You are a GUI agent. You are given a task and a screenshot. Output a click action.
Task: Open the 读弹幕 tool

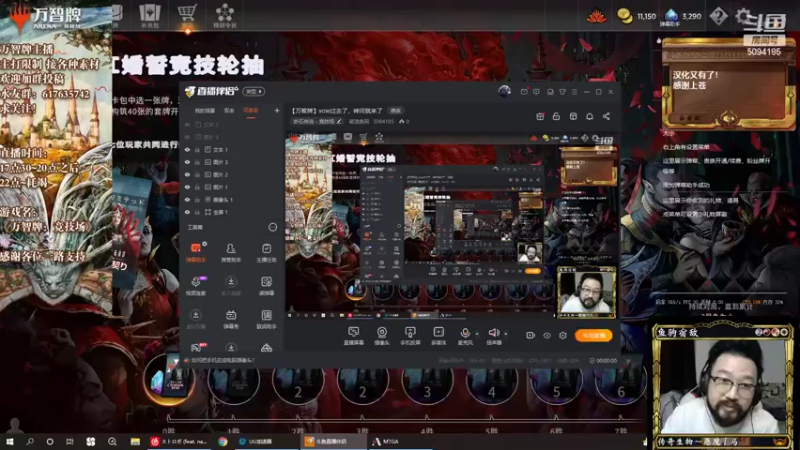click(266, 286)
